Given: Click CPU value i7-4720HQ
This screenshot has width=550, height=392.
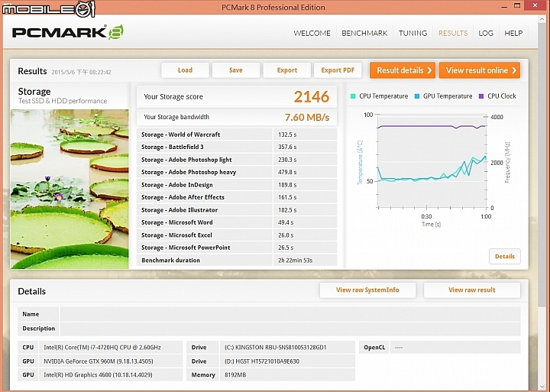Looking at the screenshot, I should pyautogui.click(x=111, y=348).
